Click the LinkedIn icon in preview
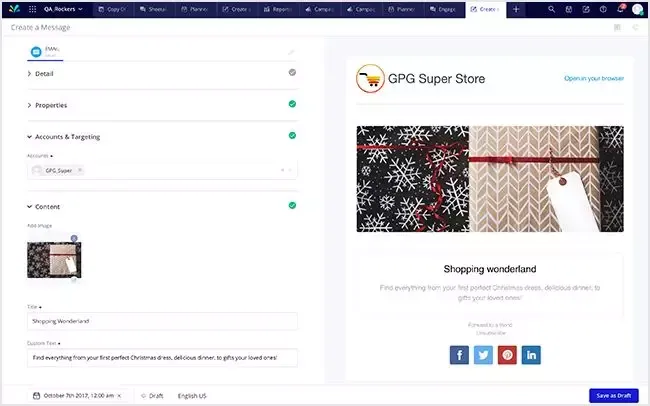 [532, 354]
